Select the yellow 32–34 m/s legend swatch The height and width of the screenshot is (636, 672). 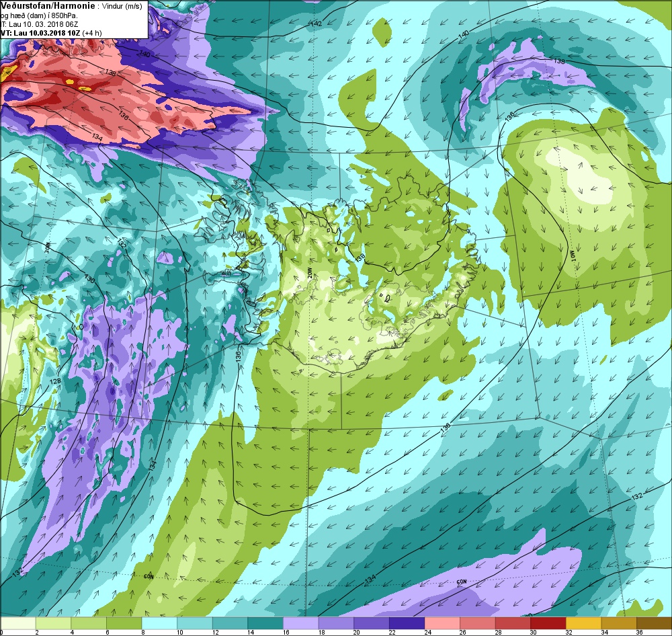[584, 623]
